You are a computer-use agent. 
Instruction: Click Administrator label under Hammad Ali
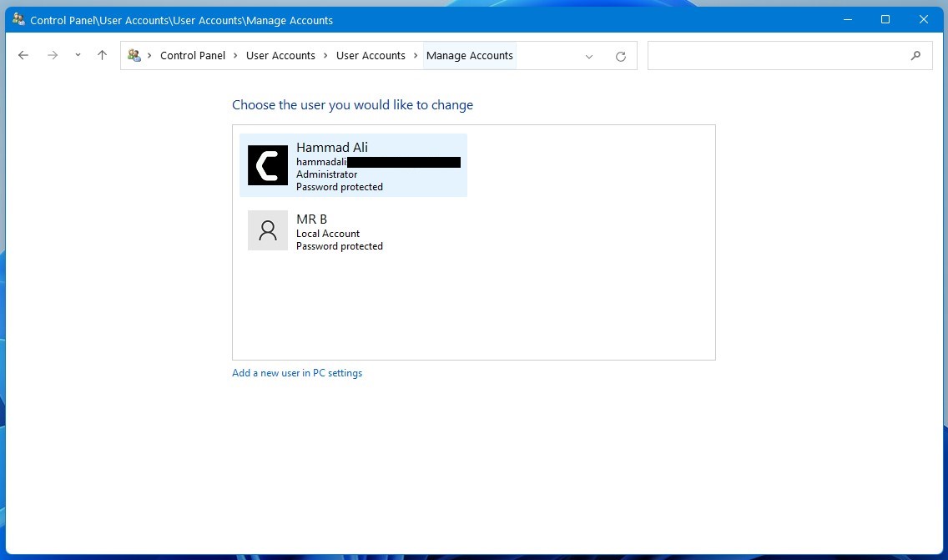tap(326, 174)
